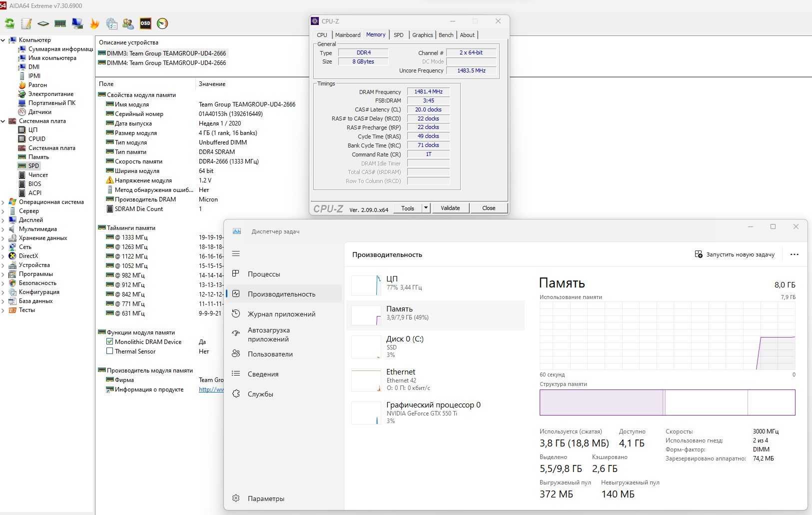812x515 pixels.
Task: Open Автозагрузка приложений section
Action: click(283, 334)
